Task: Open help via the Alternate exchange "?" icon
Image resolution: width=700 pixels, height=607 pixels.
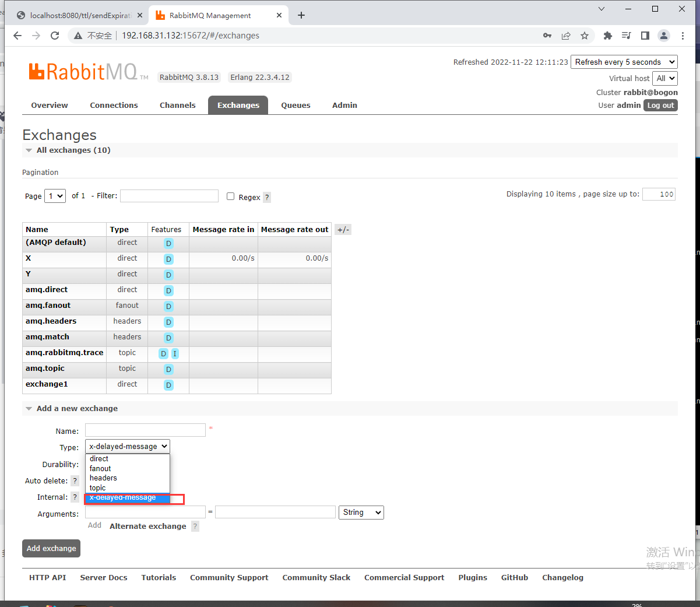Action: pos(195,526)
